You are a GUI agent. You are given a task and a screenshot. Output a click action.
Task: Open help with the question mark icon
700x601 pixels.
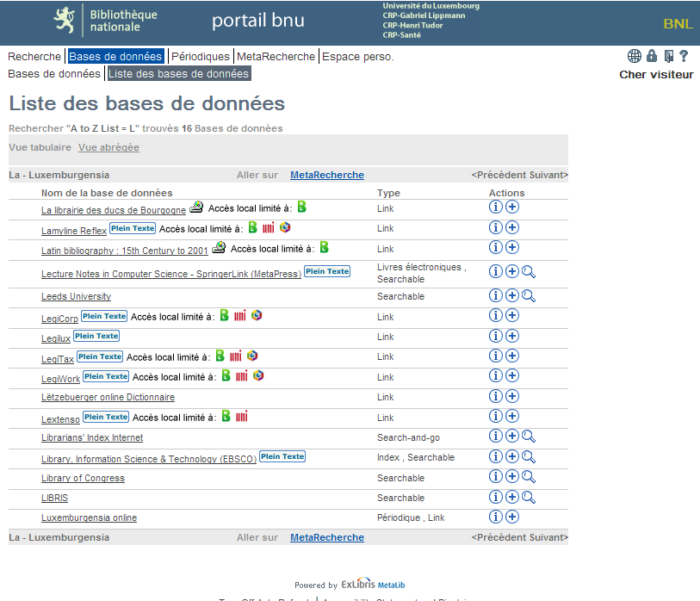coord(684,56)
